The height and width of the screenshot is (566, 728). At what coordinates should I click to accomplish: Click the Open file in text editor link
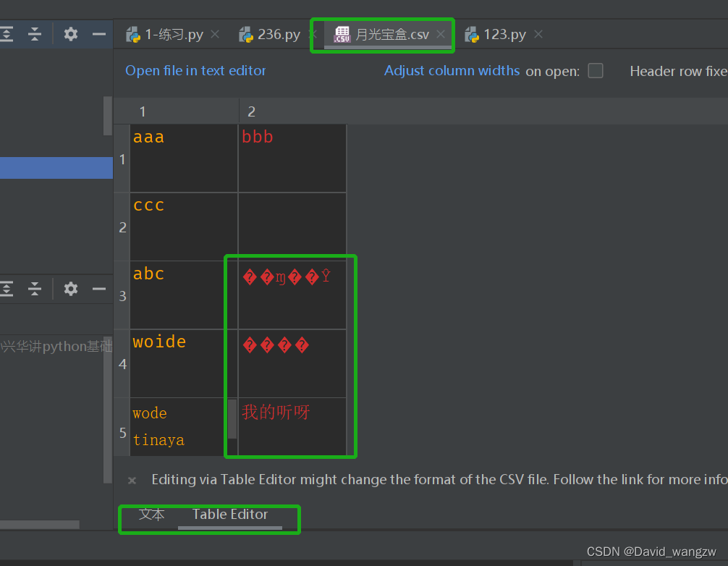tap(195, 71)
